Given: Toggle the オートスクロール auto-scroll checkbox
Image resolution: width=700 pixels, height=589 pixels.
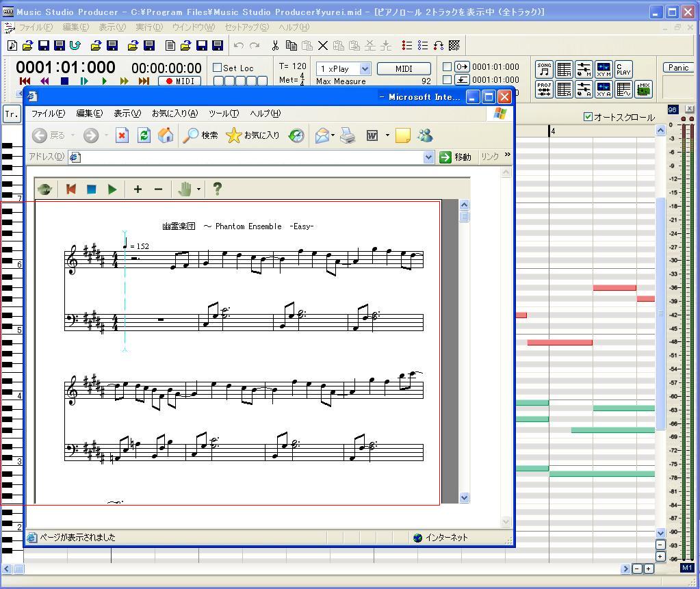Looking at the screenshot, I should pos(588,117).
